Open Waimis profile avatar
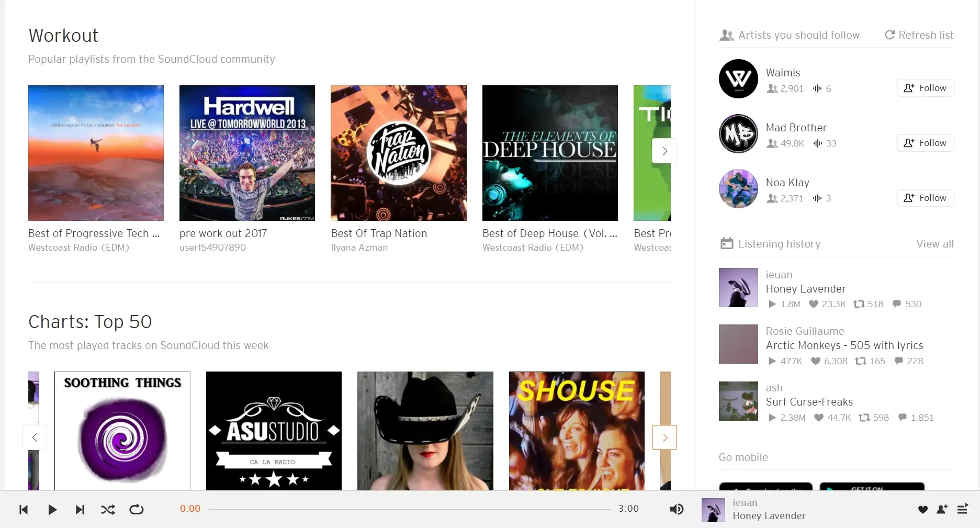 (738, 79)
